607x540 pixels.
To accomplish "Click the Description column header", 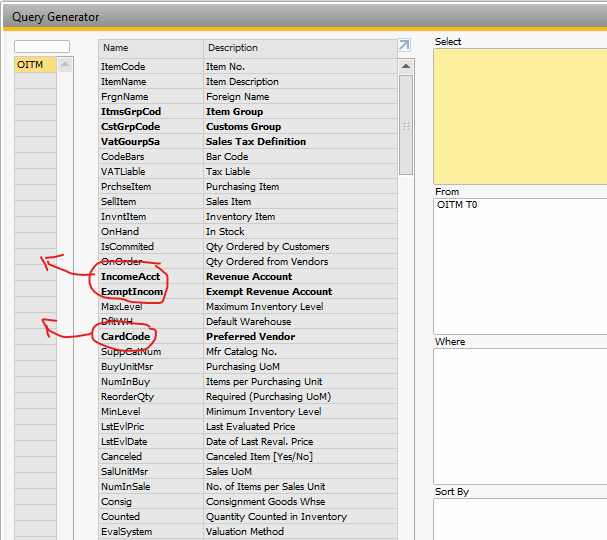I will point(298,48).
